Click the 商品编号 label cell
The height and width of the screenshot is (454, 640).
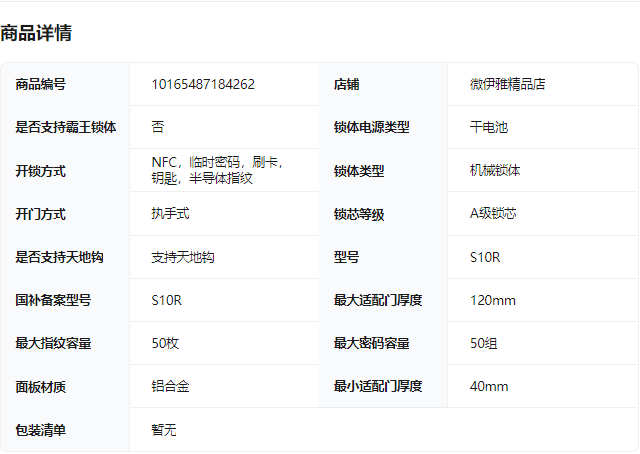[x=41, y=84]
